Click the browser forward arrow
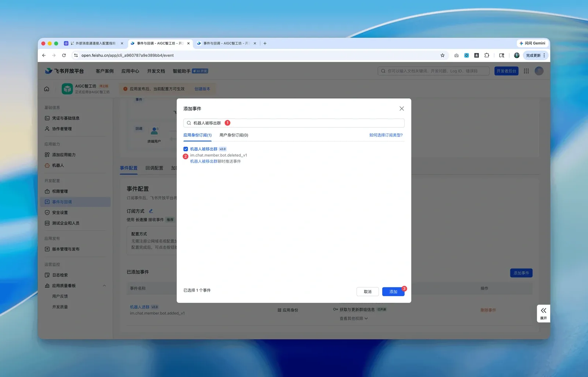588x377 pixels. pos(54,55)
